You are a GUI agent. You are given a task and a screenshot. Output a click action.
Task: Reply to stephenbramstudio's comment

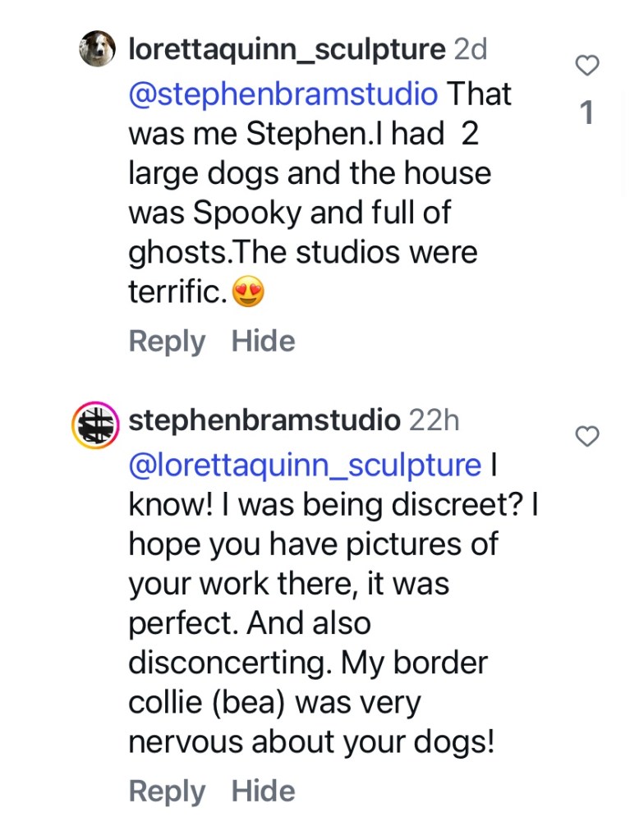click(x=167, y=792)
